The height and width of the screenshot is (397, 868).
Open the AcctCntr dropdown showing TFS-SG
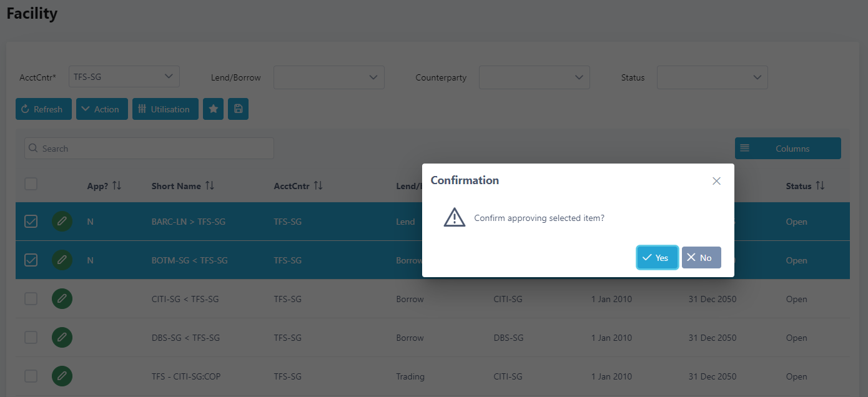124,77
